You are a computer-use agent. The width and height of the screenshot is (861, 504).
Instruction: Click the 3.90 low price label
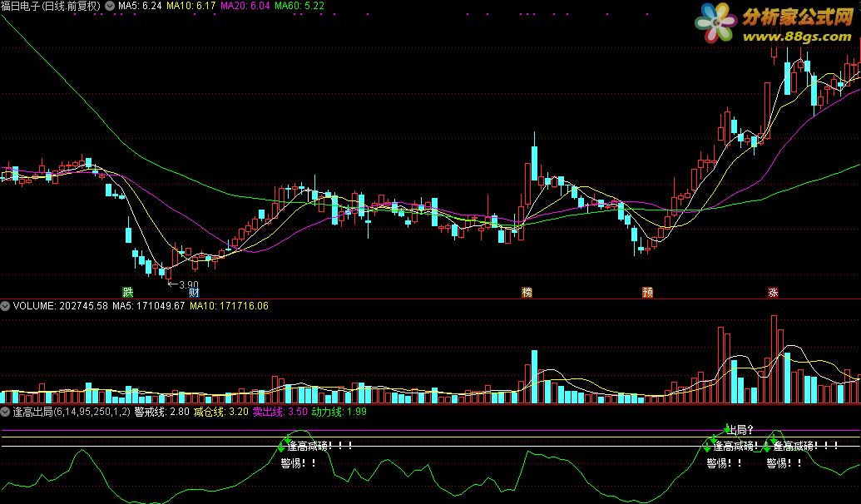188,285
